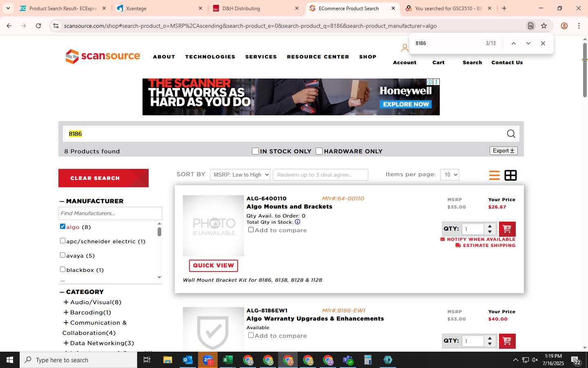This screenshot has width=588, height=368.
Task: Open Chrome three-dot menu
Action: [579, 26]
